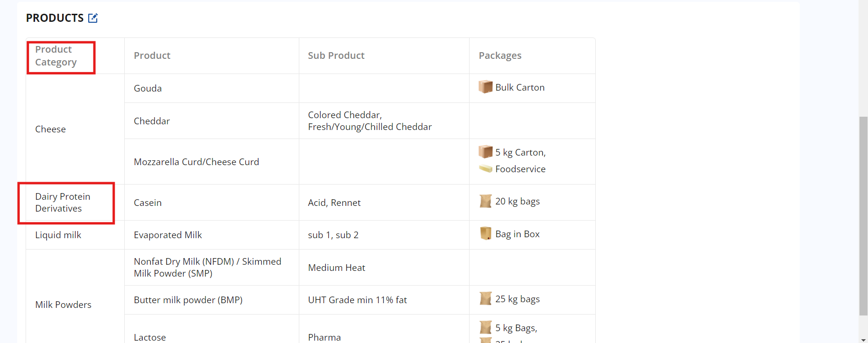Click the 20 kg bags sack icon
The width and height of the screenshot is (868, 343).
click(485, 201)
